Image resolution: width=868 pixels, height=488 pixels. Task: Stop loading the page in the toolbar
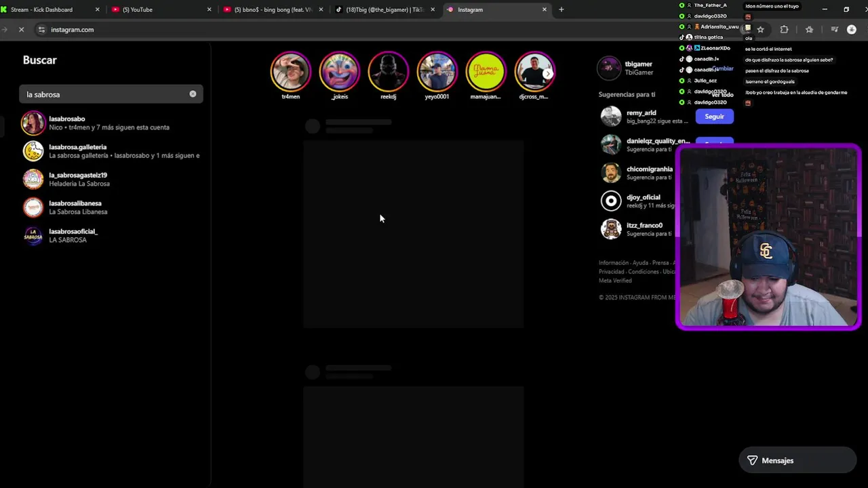21,30
